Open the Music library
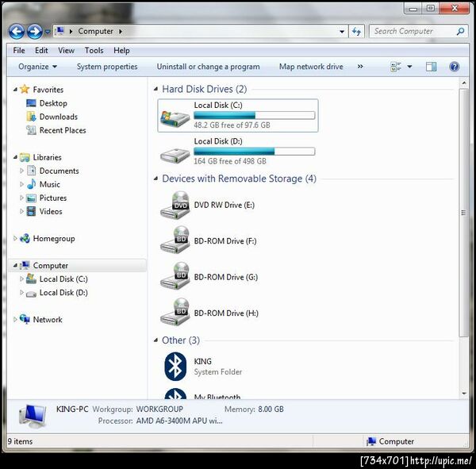The image size is (476, 469). pyautogui.click(x=49, y=184)
